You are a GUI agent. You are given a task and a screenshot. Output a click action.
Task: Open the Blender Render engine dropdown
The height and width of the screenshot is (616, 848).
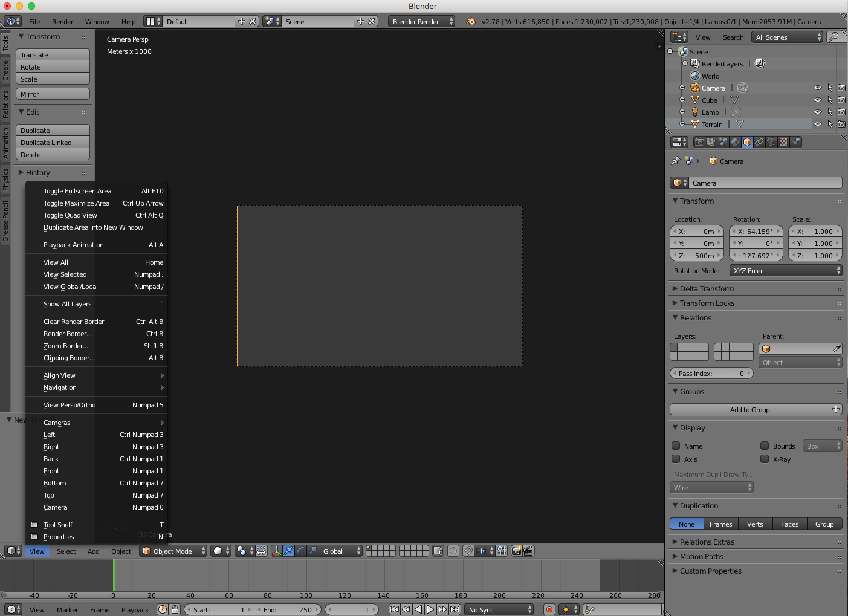click(421, 21)
